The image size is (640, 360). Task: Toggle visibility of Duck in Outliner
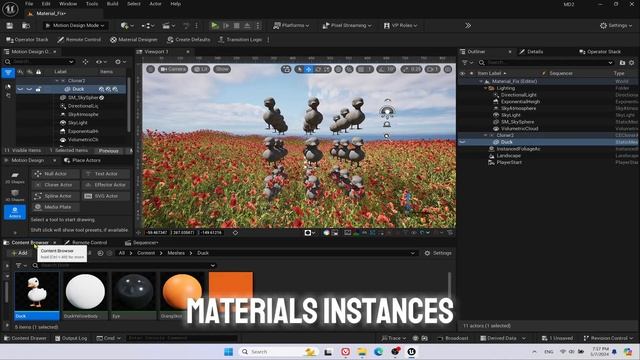pos(462,142)
